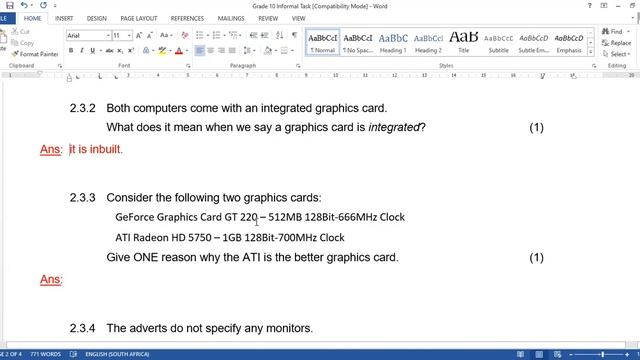Open the MAILINGS tab
This screenshot has width=640, height=360.
click(x=231, y=18)
